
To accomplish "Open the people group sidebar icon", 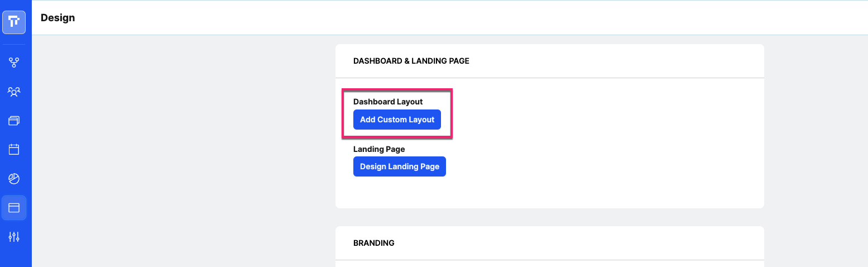I will [x=14, y=91].
